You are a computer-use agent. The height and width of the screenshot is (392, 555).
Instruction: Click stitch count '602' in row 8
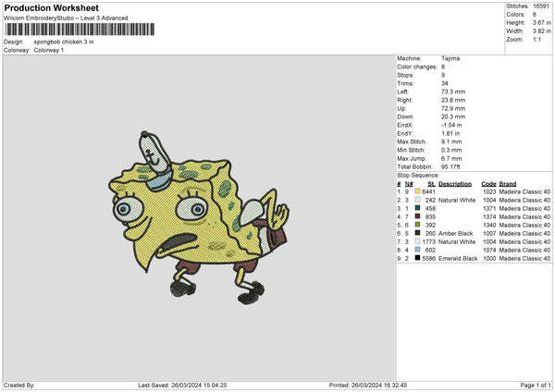(x=430, y=251)
